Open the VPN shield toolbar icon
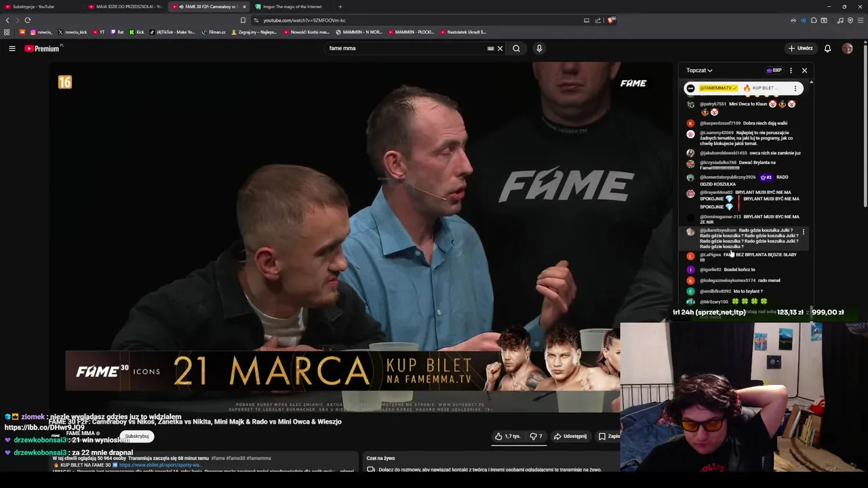868x488 pixels. [850, 20]
